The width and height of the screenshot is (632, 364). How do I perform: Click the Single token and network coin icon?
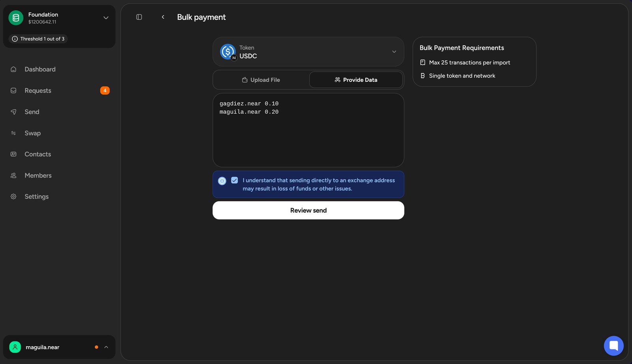(x=423, y=76)
